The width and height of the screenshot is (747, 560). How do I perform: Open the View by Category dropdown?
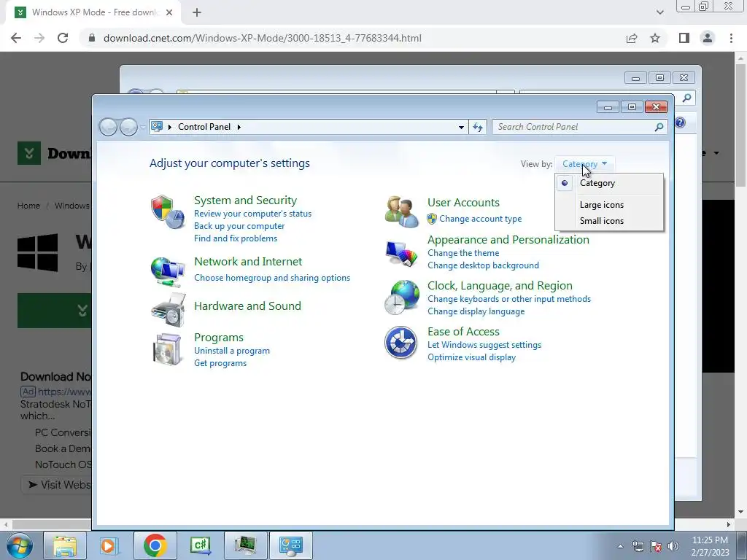coord(584,164)
